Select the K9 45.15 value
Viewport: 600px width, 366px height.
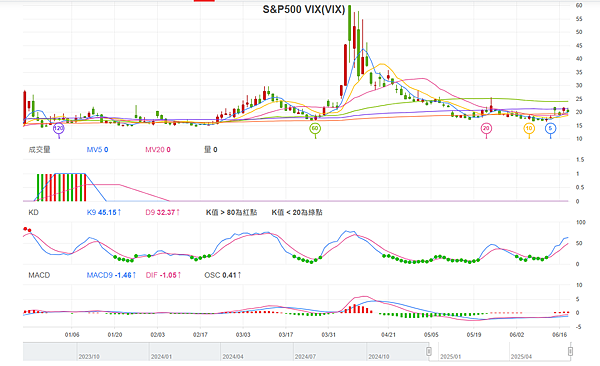[x=104, y=212]
